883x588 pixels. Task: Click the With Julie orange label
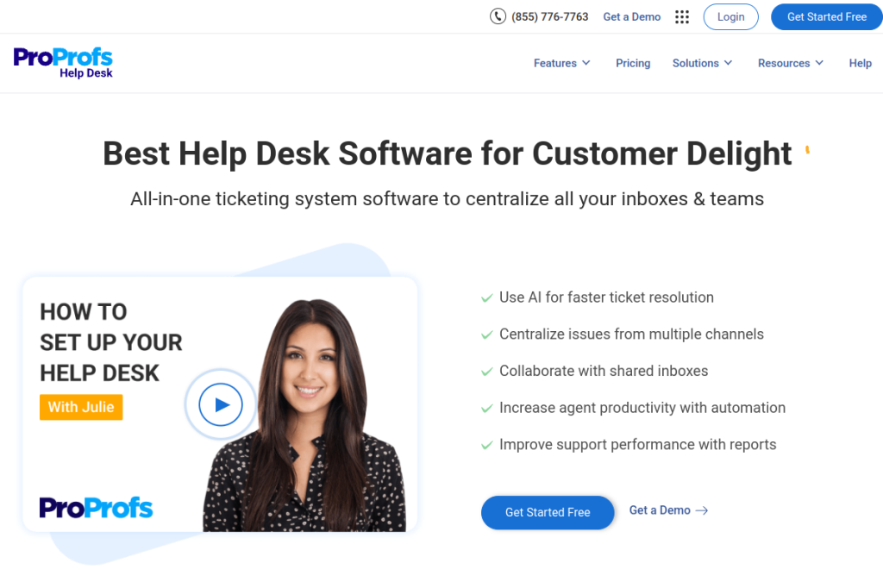(x=81, y=407)
